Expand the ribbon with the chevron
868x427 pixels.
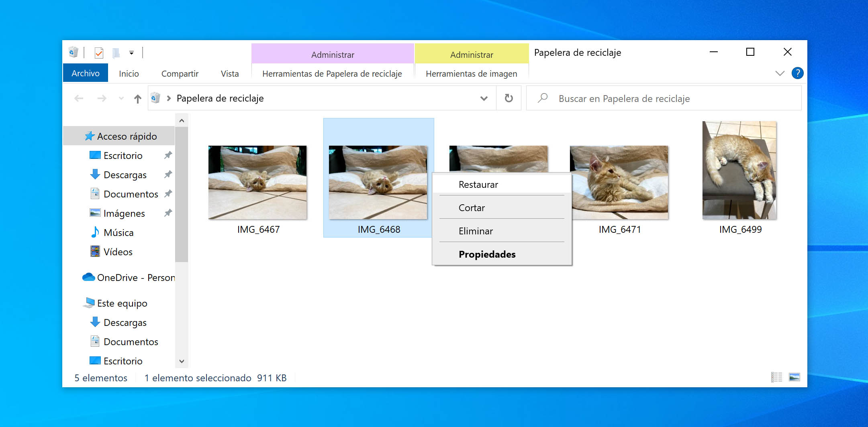point(780,73)
